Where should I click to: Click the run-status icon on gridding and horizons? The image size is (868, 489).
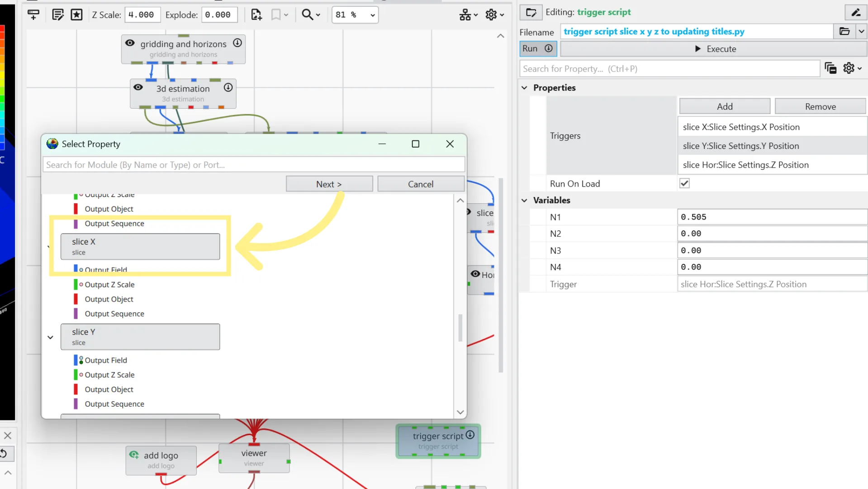[237, 43]
